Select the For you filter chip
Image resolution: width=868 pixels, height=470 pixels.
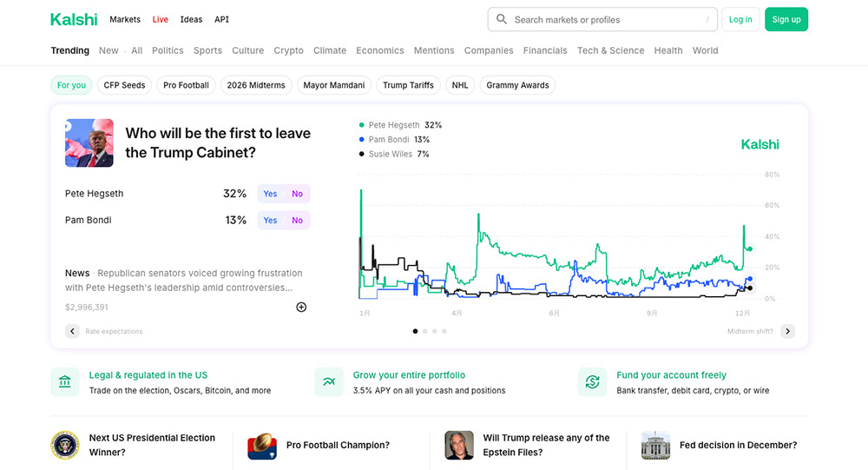pos(71,85)
